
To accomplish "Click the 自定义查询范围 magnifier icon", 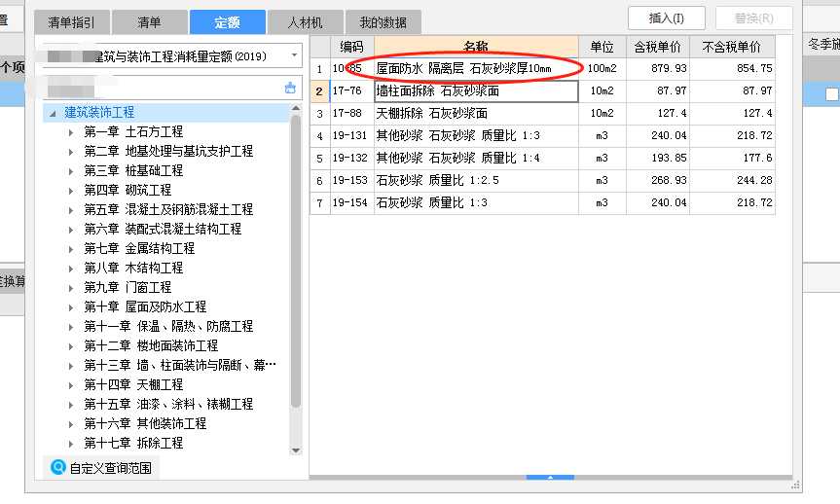I will [57, 467].
